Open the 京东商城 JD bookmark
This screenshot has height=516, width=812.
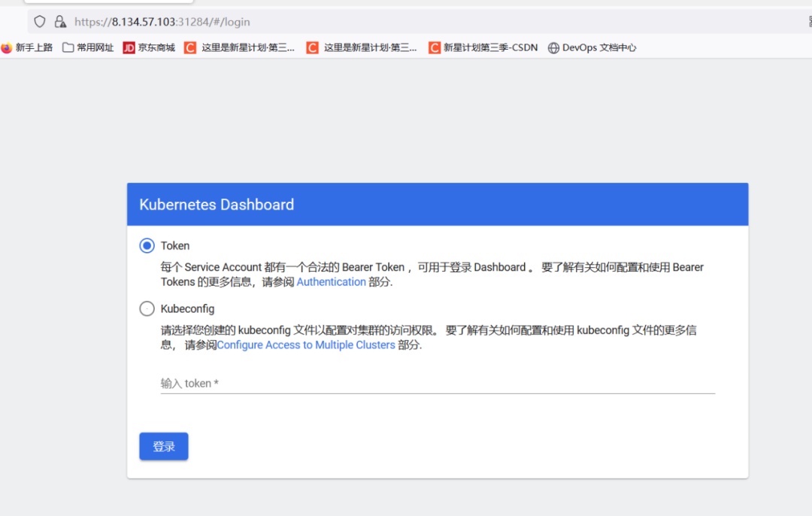tap(149, 47)
